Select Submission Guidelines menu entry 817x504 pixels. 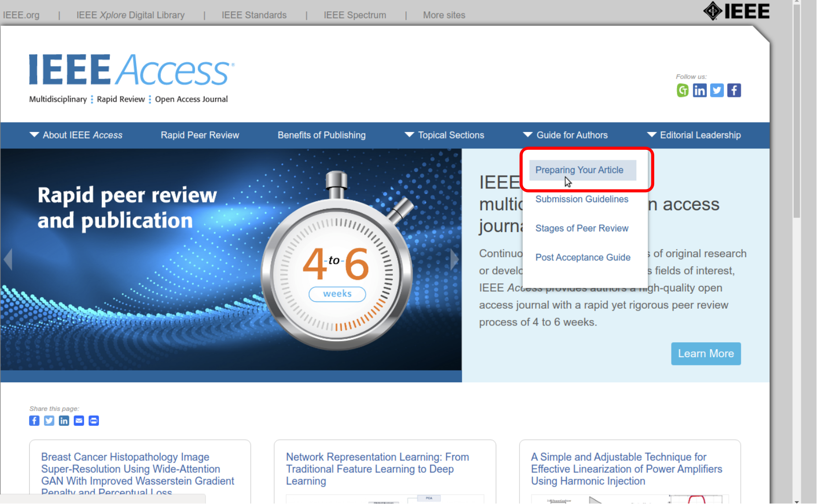pyautogui.click(x=582, y=199)
